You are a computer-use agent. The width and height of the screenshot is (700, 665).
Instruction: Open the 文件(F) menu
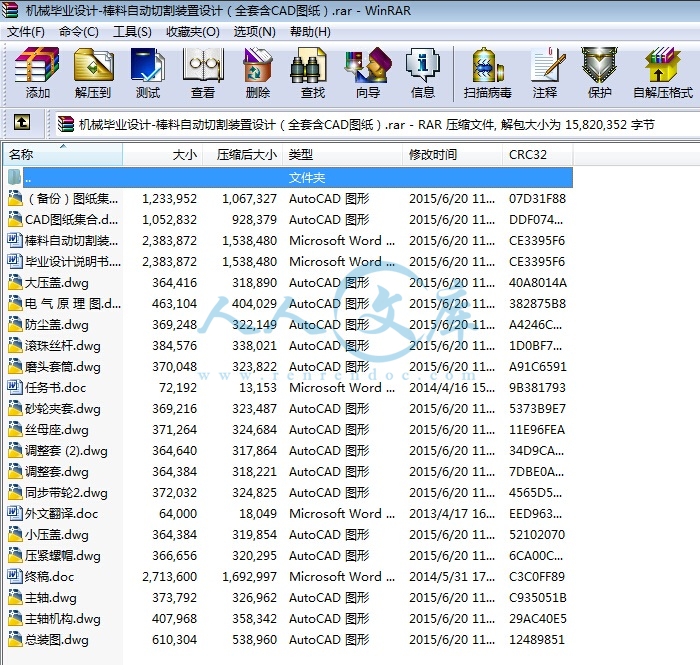coord(26,32)
